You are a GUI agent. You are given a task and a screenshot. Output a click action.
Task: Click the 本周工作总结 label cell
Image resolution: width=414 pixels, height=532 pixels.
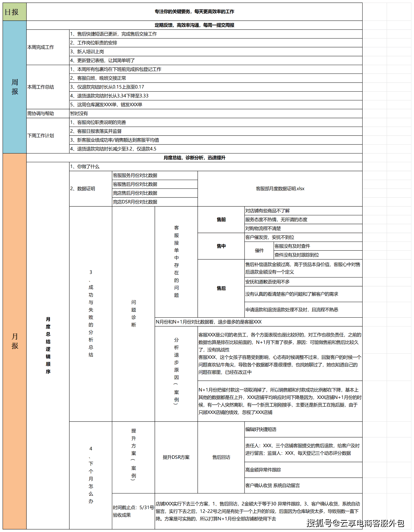point(48,87)
